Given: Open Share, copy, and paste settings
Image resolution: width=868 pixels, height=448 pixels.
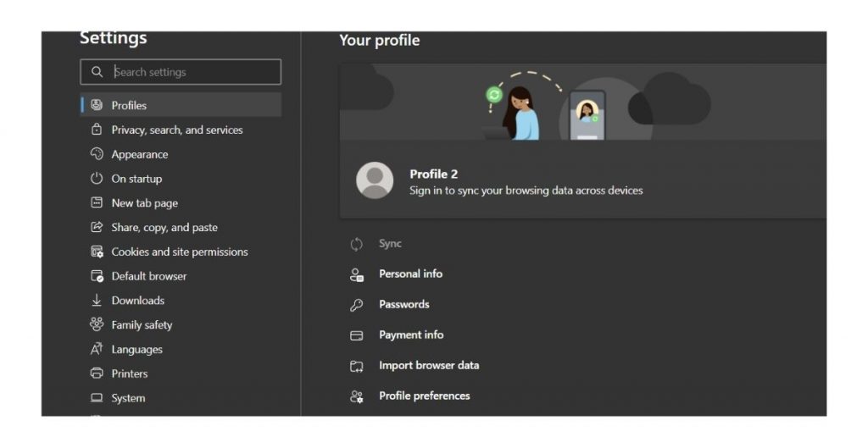Looking at the screenshot, I should [x=164, y=228].
